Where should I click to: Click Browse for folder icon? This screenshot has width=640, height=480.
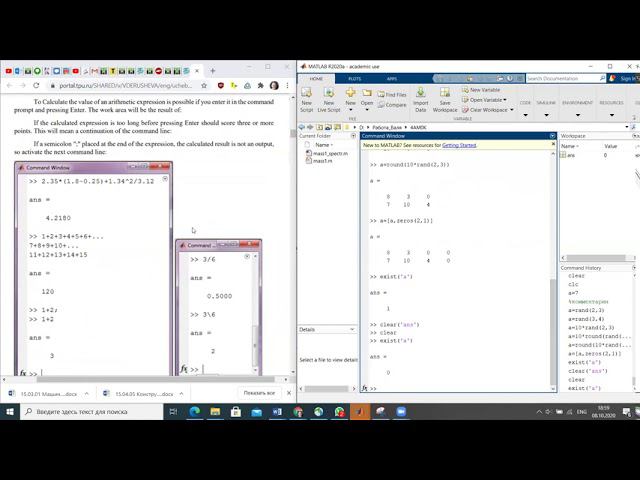[x=328, y=127]
